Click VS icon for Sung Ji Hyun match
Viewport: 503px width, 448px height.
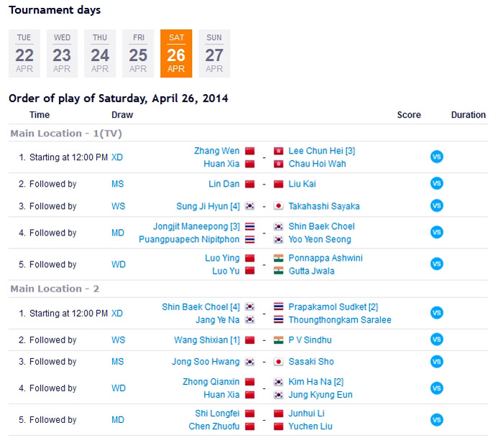(436, 205)
